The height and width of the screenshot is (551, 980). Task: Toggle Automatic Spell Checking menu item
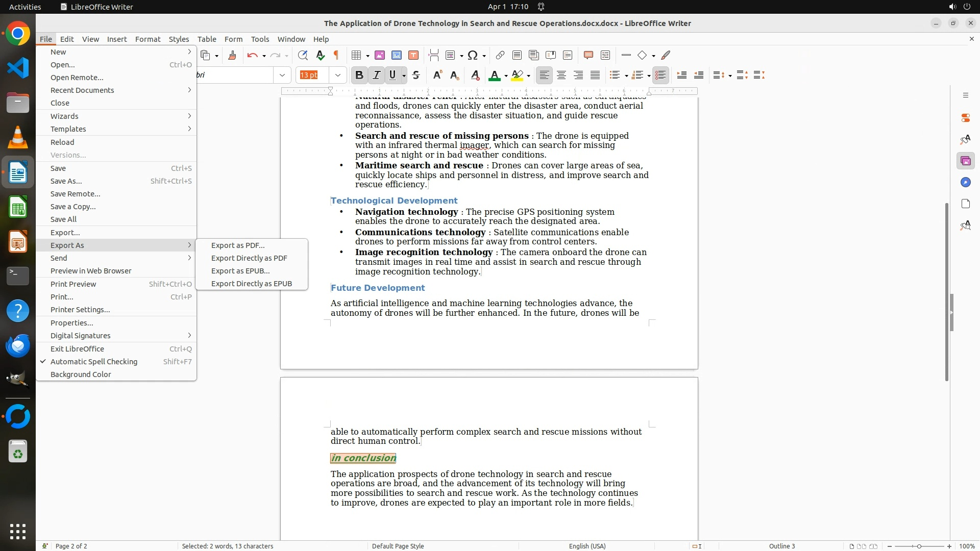pyautogui.click(x=94, y=362)
